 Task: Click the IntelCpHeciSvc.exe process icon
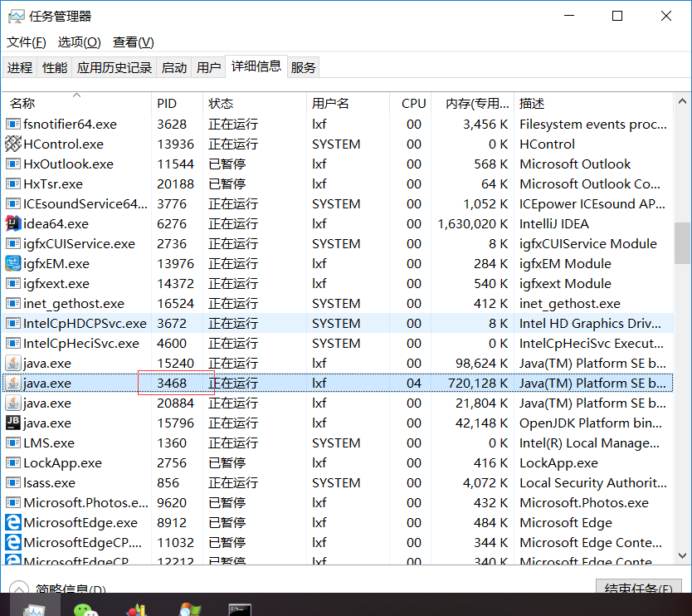[13, 343]
